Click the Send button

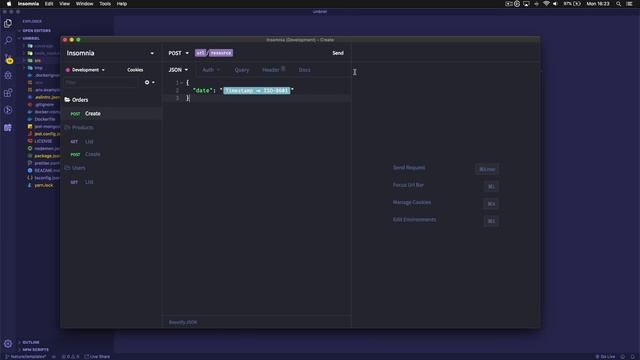(338, 53)
